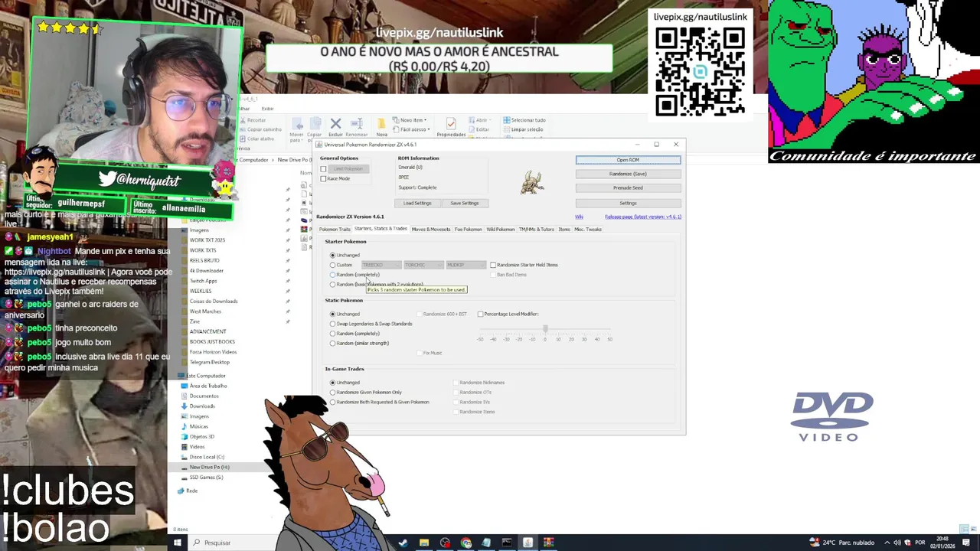The width and height of the screenshot is (980, 551).
Task: Open the Twitch Apps folder in sidebar
Action: (203, 281)
